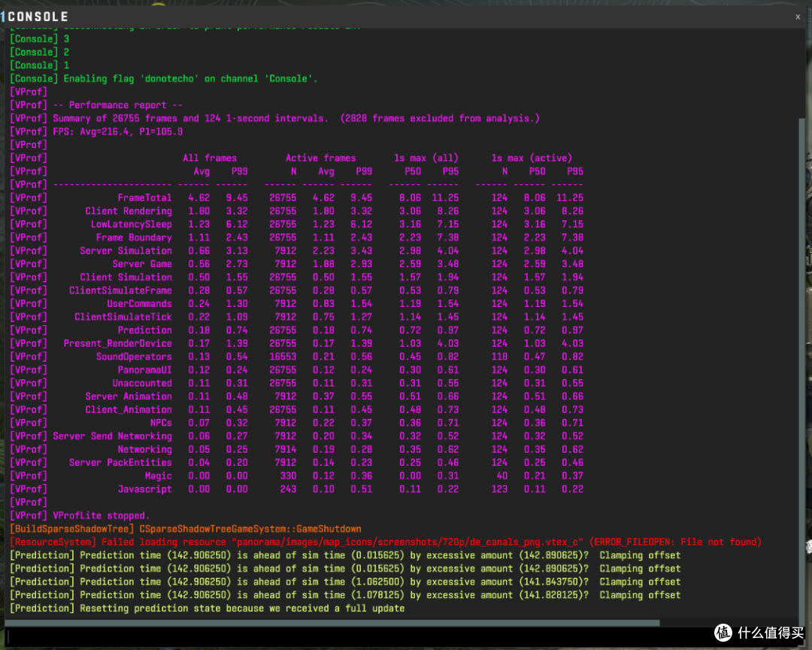Image resolution: width=812 pixels, height=650 pixels.
Task: Select the 'Summary of 26755 frames' line
Action: point(274,118)
